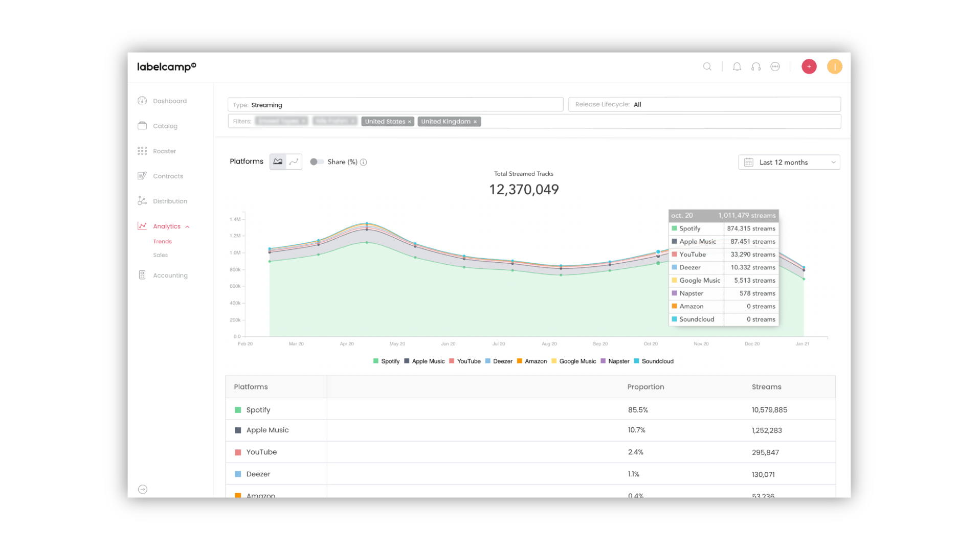
Task: Click the red plus button
Action: click(x=809, y=66)
